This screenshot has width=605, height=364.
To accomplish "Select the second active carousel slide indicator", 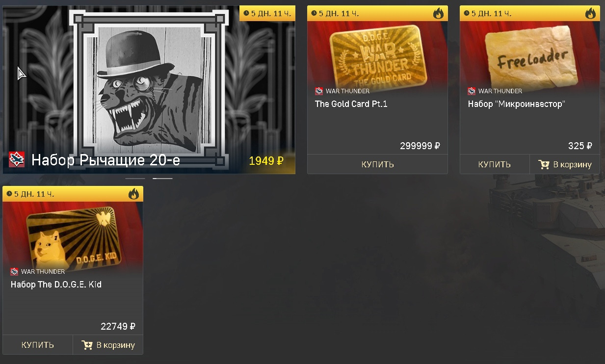I will (x=162, y=179).
